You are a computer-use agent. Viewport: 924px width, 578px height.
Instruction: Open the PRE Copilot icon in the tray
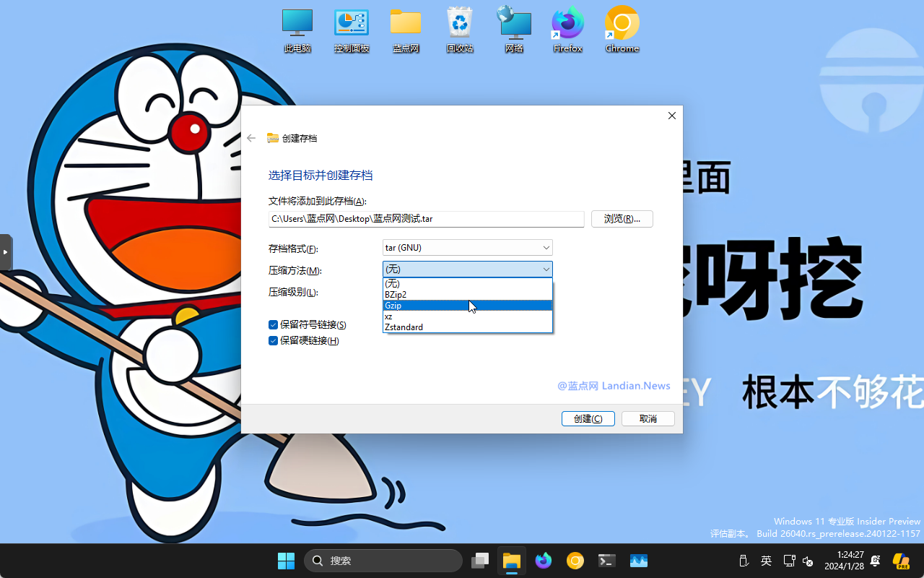click(x=900, y=561)
